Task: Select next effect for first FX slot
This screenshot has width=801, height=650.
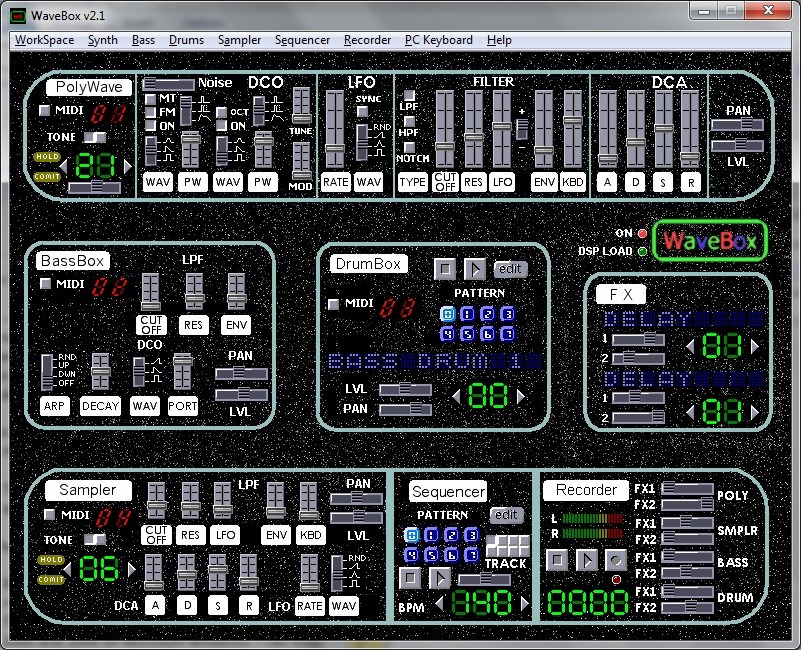Action: click(755, 347)
